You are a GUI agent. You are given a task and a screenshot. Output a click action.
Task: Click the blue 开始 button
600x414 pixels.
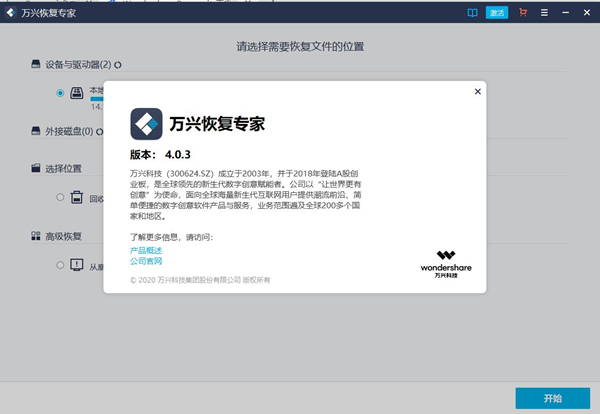tap(552, 398)
